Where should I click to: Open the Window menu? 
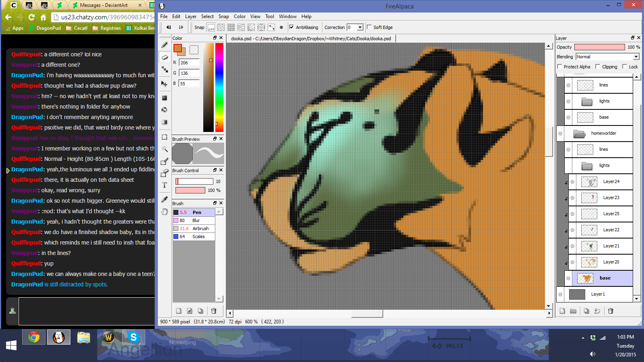click(288, 16)
